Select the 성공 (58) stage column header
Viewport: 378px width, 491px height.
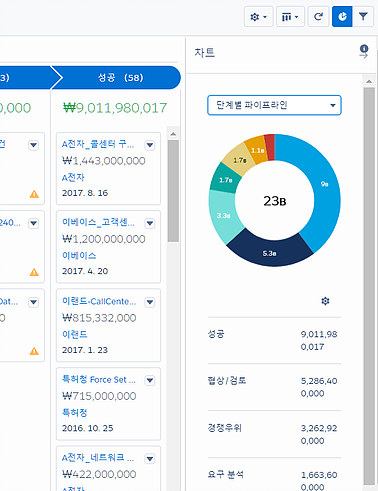click(116, 78)
